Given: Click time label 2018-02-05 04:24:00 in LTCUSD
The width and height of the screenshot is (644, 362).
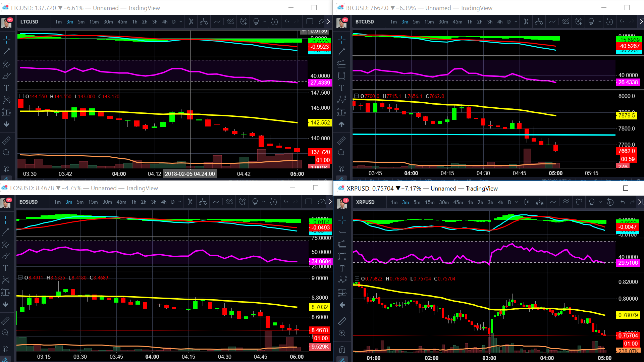Looking at the screenshot, I should [190, 174].
